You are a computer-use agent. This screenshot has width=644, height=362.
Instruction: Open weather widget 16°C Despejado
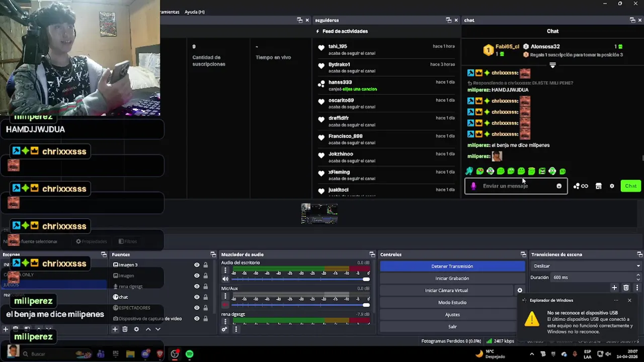coord(490,354)
